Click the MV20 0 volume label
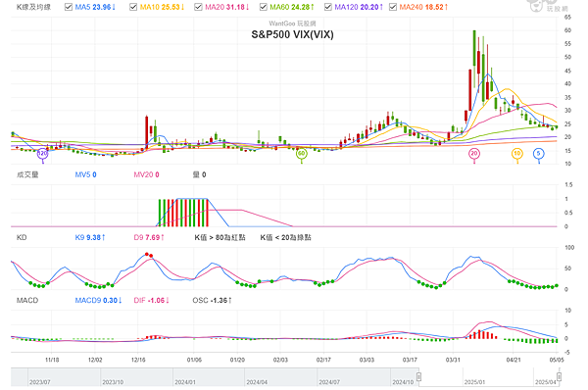This screenshot has height=390, width=588. [x=146, y=174]
